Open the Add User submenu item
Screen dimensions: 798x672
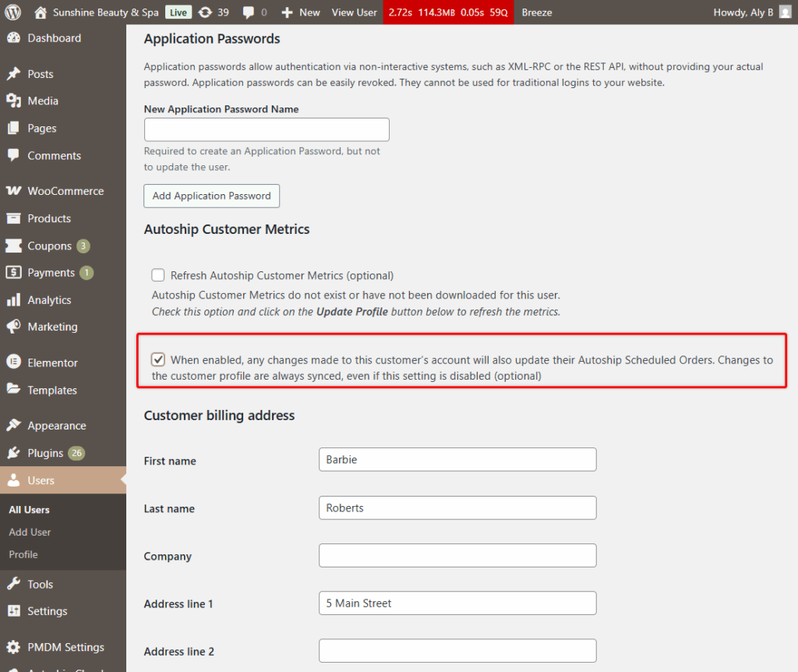(30, 532)
